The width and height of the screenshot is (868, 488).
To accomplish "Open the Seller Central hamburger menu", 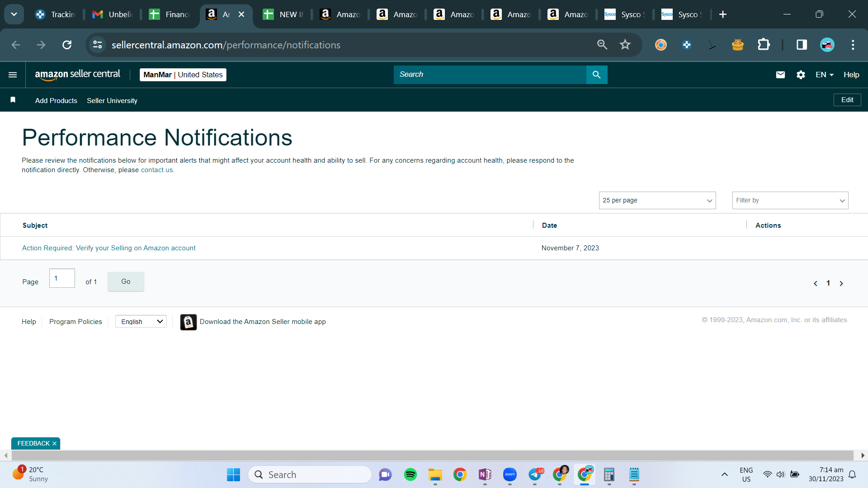I will pyautogui.click(x=13, y=75).
